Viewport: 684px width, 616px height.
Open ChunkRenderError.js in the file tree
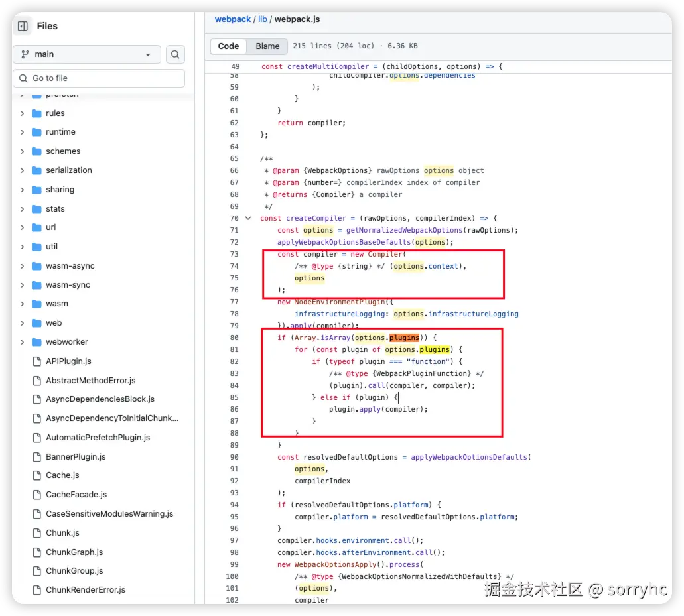point(86,590)
